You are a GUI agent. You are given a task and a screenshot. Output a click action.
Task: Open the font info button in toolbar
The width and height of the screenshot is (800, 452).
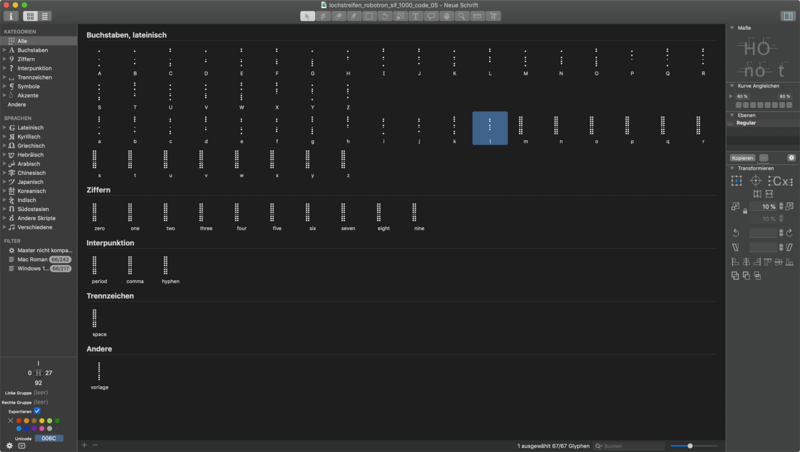[x=11, y=16]
